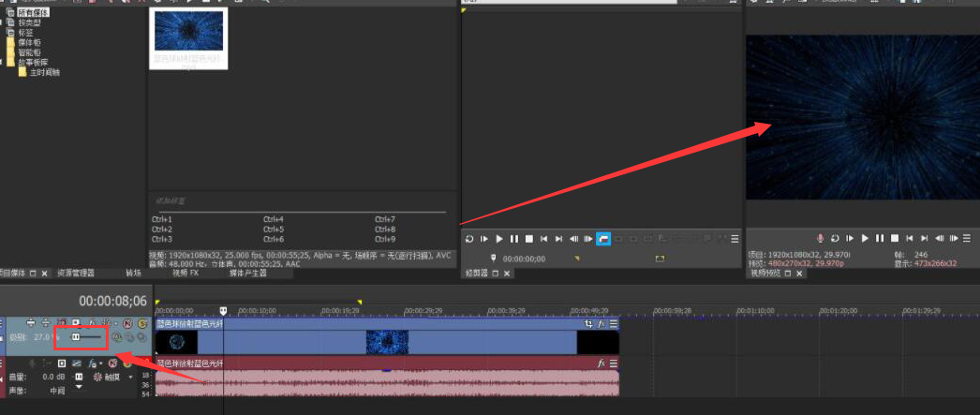Viewport: 980px width, 415px height.
Task: Select the 故事板库 folder
Action: tap(33, 63)
